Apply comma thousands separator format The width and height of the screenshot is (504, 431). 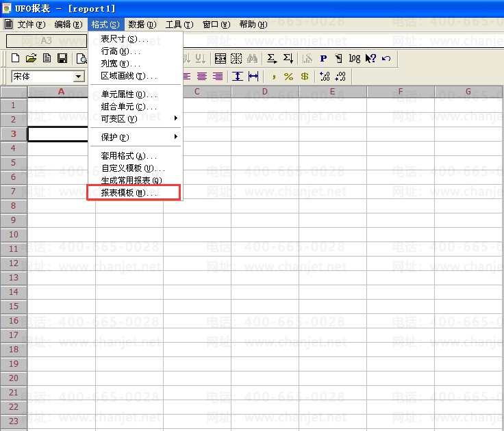(x=273, y=77)
